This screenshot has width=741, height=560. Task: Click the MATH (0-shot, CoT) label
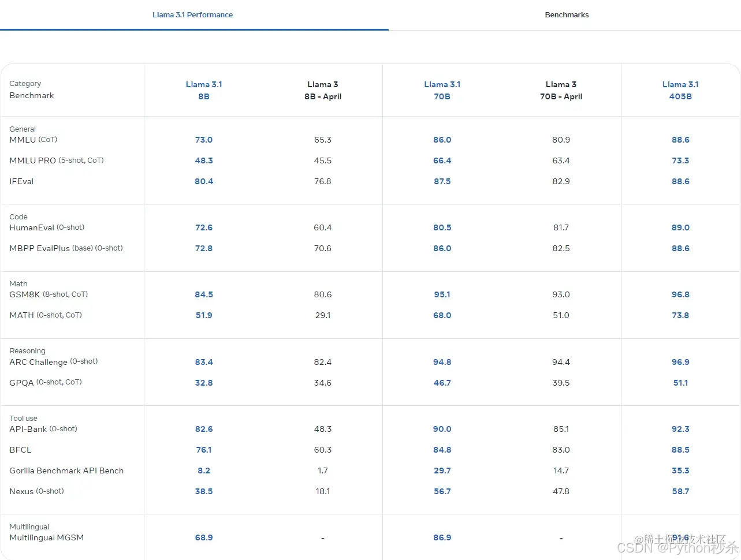click(x=46, y=315)
